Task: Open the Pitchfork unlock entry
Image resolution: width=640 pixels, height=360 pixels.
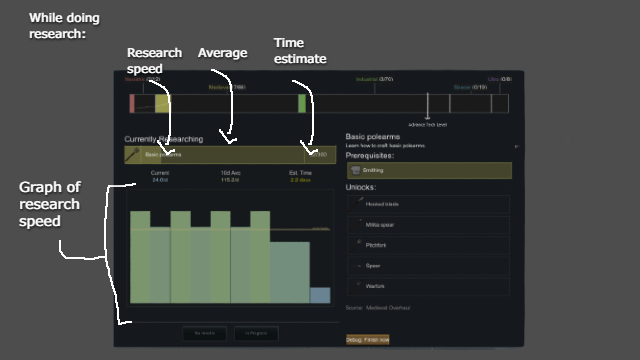Action: [x=428, y=245]
